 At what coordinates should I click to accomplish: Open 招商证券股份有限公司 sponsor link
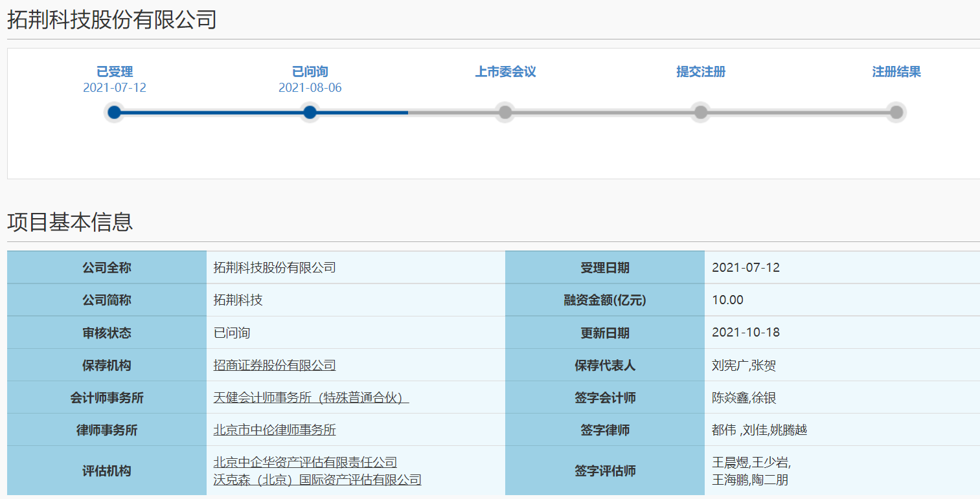click(275, 365)
